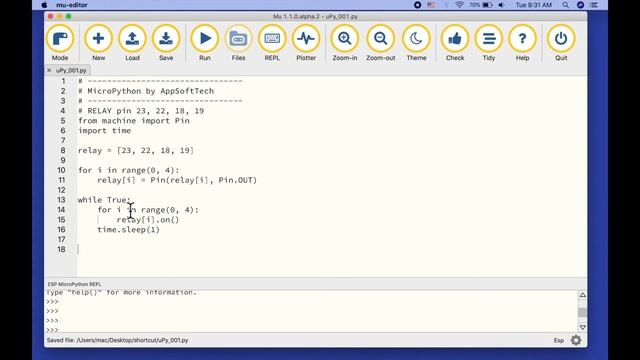Click the Wi-Fi status icon

click(460, 5)
